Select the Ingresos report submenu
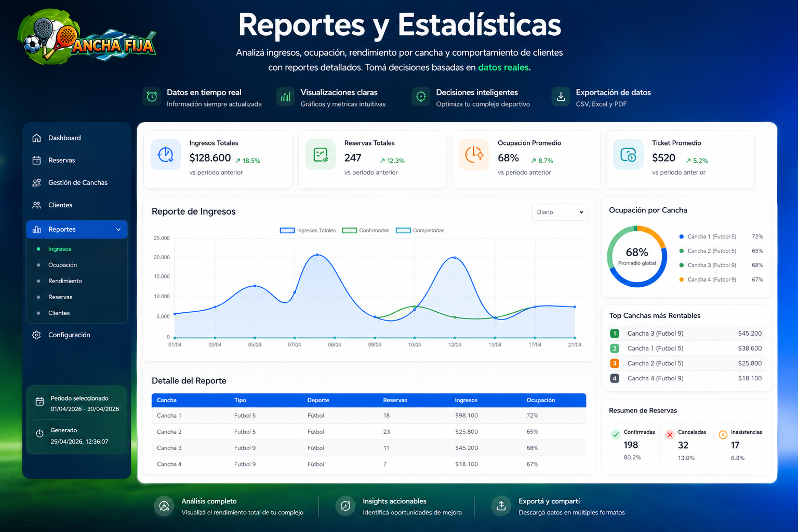Viewport: 798px width, 532px height. click(60, 249)
